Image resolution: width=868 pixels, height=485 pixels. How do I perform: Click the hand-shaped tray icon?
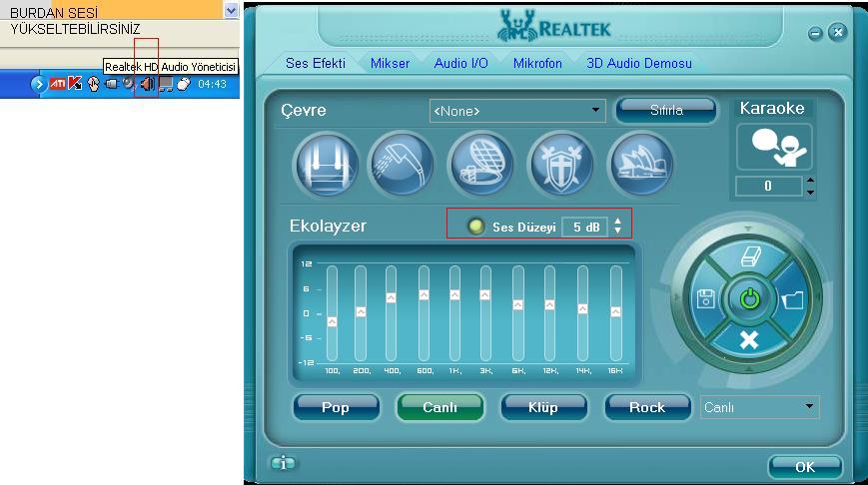94,84
